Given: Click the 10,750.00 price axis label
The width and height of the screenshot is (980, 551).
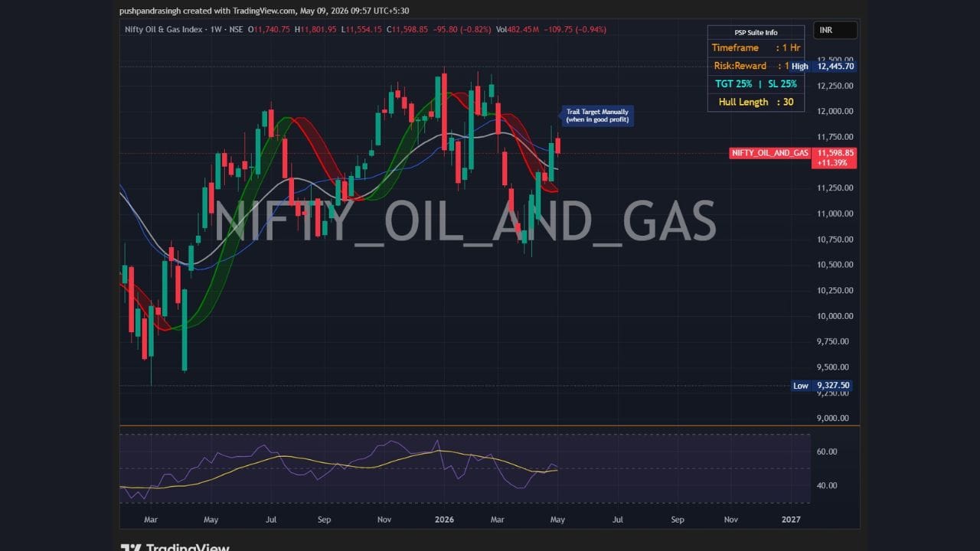Looking at the screenshot, I should pyautogui.click(x=835, y=240).
